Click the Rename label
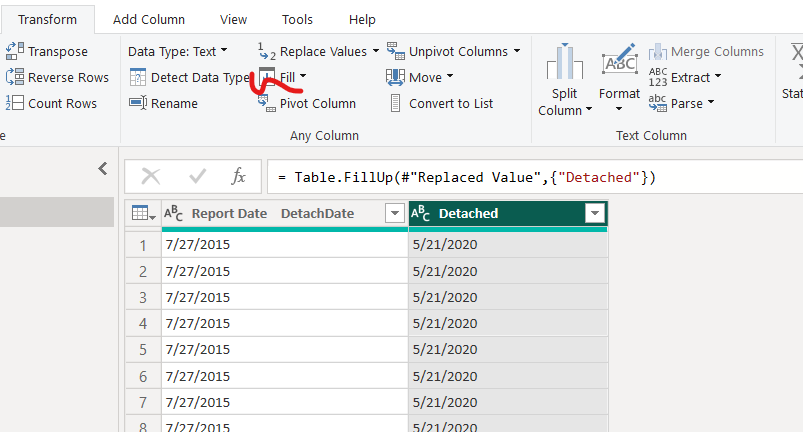803x432 pixels. (174, 103)
